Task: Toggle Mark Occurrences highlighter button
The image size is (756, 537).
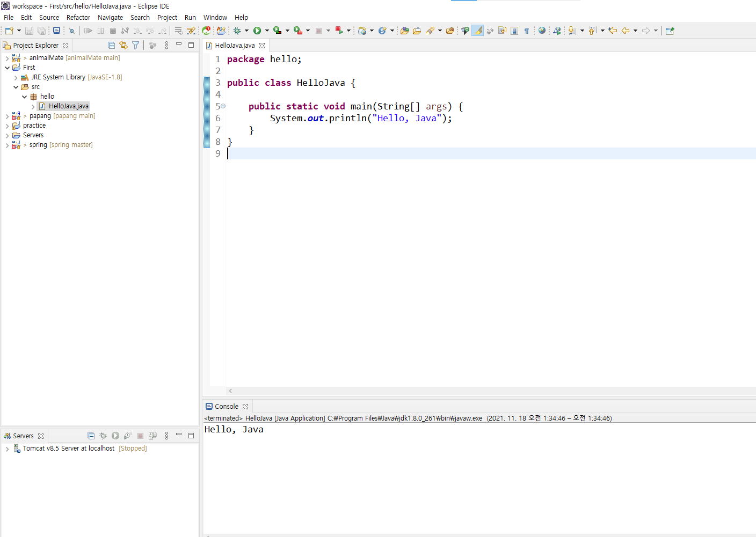Action: click(477, 31)
